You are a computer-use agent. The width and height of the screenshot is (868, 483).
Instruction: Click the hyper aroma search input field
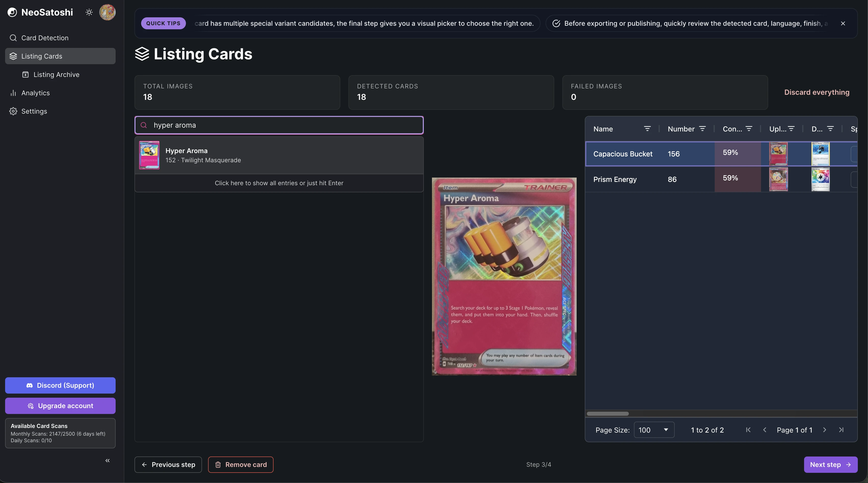coord(279,125)
